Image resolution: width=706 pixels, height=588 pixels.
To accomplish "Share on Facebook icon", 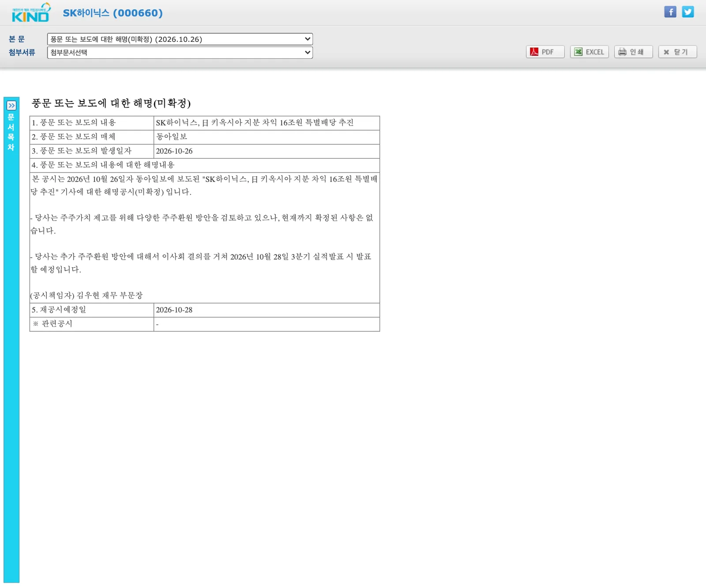I will coord(670,12).
